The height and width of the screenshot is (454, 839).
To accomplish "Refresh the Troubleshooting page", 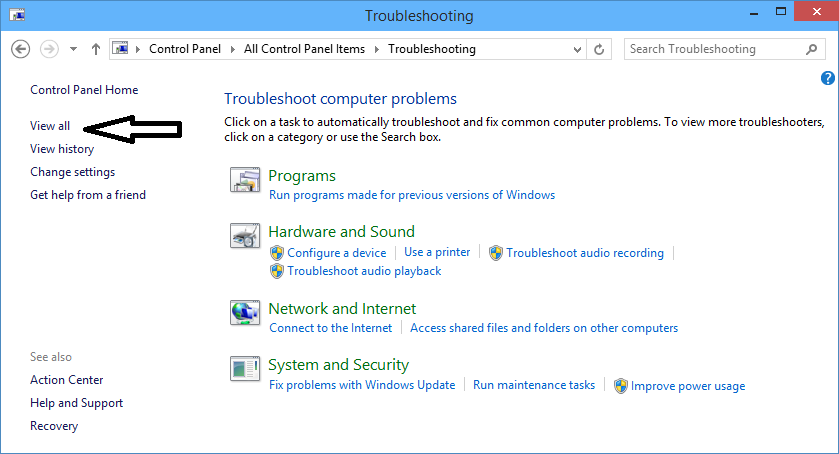I will 600,49.
